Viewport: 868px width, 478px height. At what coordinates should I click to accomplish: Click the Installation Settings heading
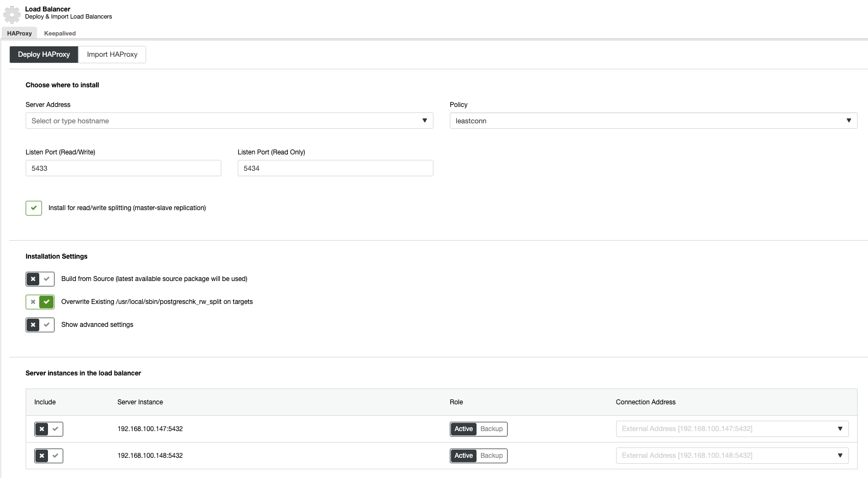pos(57,256)
